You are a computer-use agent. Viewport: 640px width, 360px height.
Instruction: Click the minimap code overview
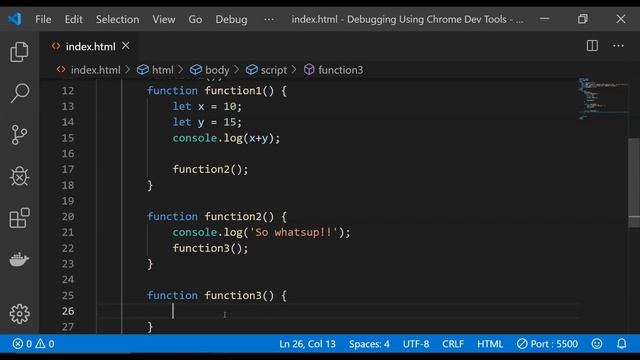602,98
